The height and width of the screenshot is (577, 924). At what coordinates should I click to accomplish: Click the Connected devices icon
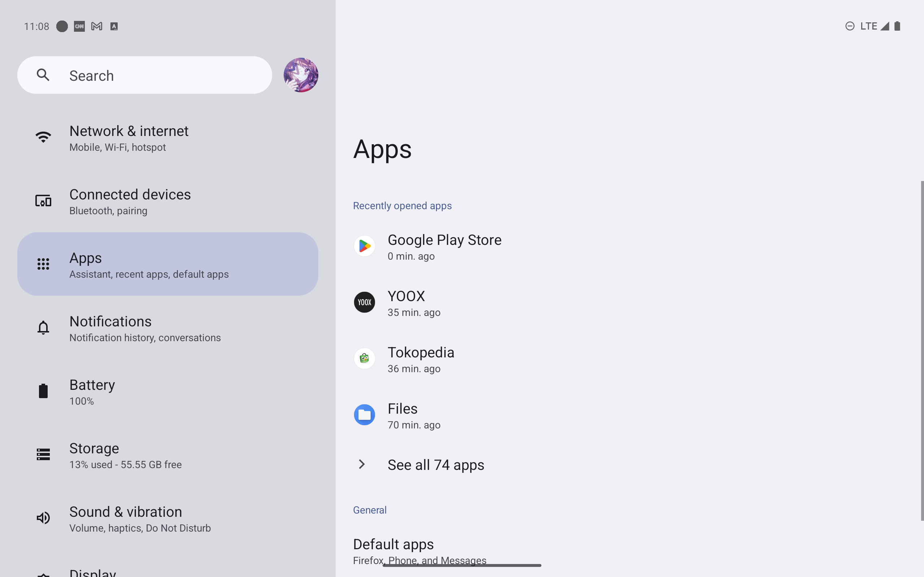pyautogui.click(x=43, y=201)
